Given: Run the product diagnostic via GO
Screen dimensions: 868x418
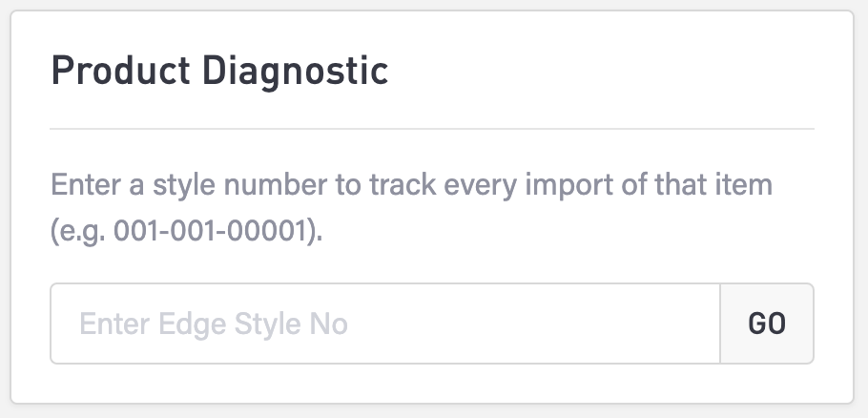Looking at the screenshot, I should (x=767, y=324).
